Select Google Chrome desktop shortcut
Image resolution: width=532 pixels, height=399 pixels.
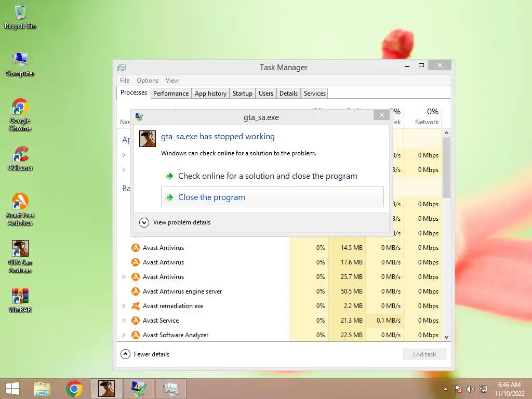pyautogui.click(x=20, y=115)
